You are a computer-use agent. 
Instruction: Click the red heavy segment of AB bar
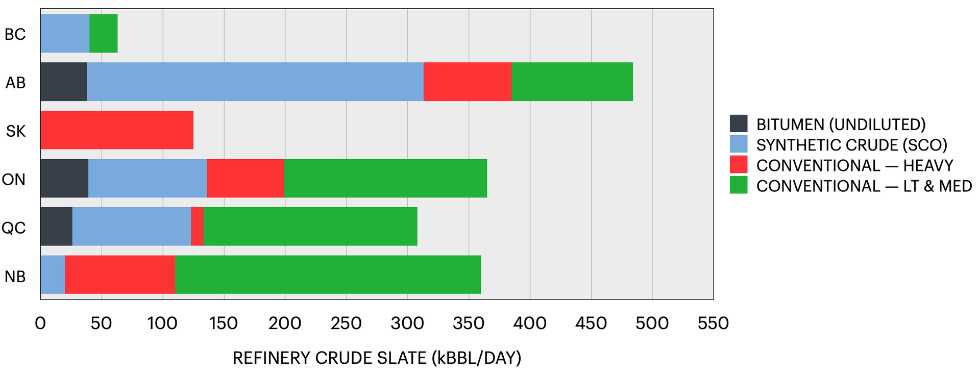point(468,82)
